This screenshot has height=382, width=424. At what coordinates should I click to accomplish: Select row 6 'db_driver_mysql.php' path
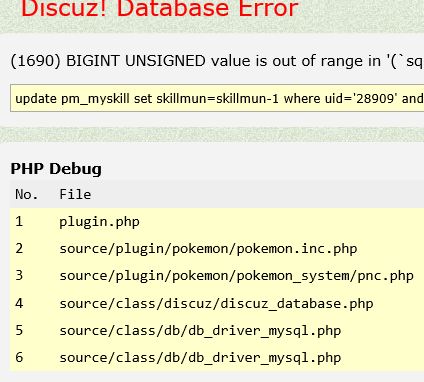click(x=200, y=358)
